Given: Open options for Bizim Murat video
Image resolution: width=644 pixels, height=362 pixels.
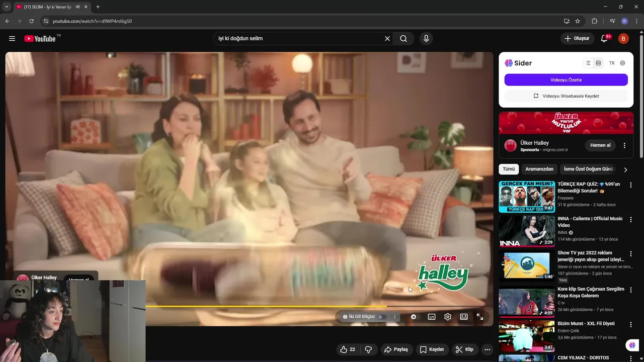Looking at the screenshot, I should click(631, 325).
